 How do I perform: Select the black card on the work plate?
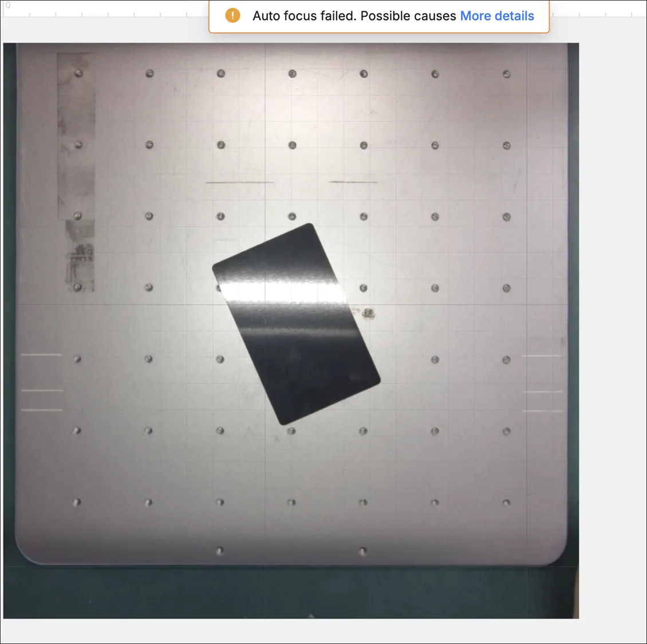pyautogui.click(x=296, y=324)
